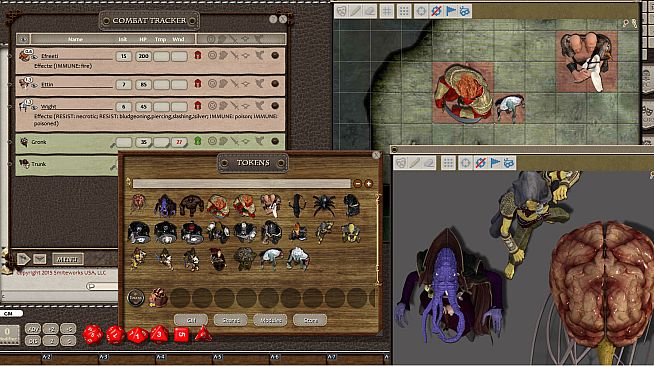The image size is (654, 366).
Task: Toggle the global visibility eye in the tracker header
Action: 23,39
